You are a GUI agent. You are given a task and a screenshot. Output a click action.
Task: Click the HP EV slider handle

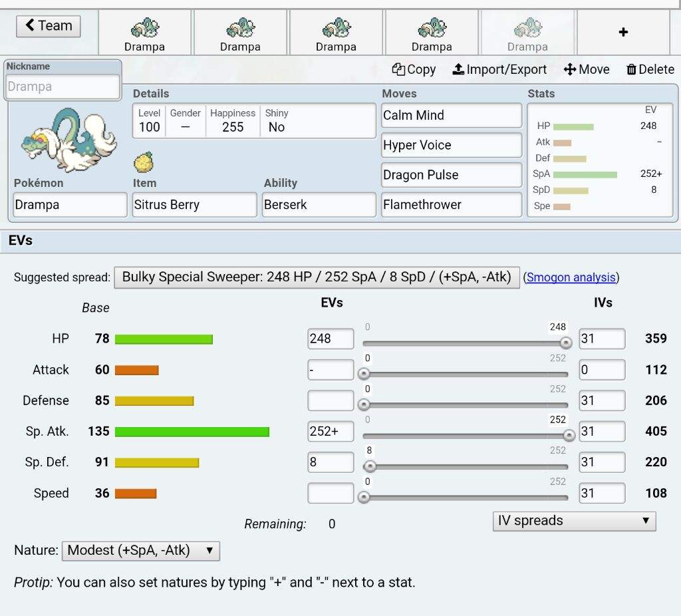pos(565,343)
